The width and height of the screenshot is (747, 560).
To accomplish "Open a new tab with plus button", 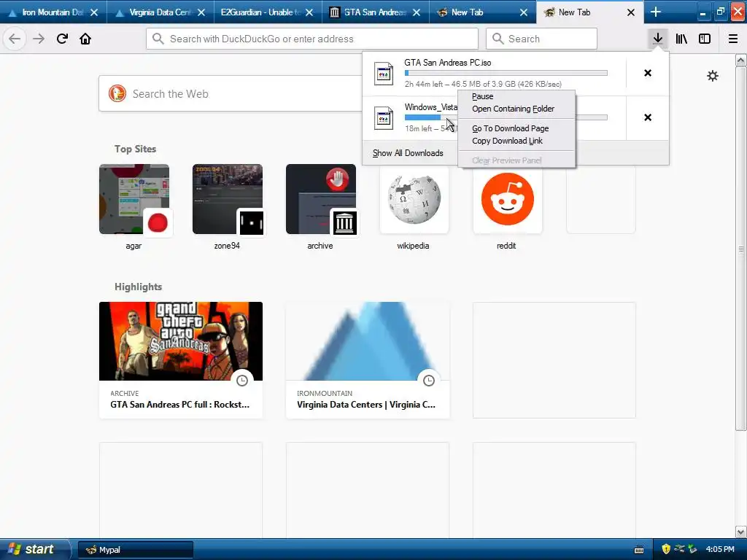I will point(656,12).
